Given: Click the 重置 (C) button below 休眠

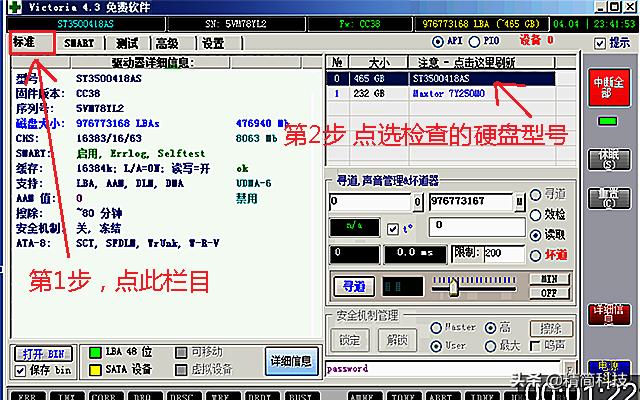Looking at the screenshot, I should click(x=609, y=199).
